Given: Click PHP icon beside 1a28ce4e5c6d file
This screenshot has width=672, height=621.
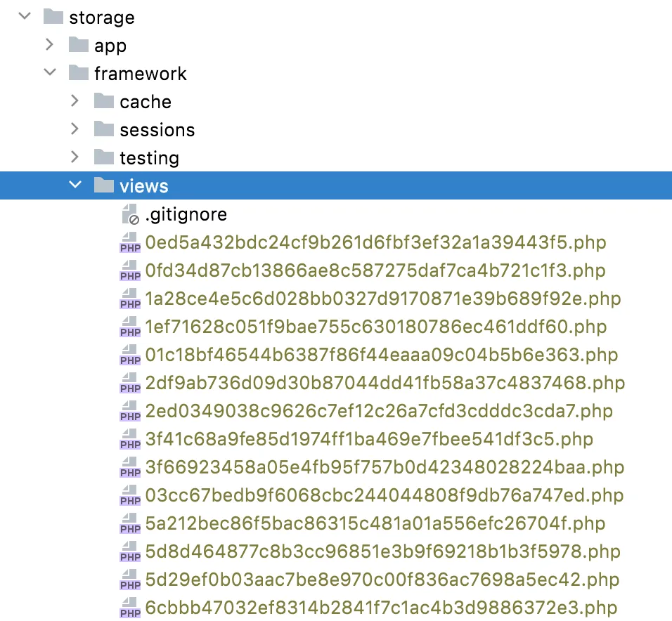Looking at the screenshot, I should click(129, 299).
